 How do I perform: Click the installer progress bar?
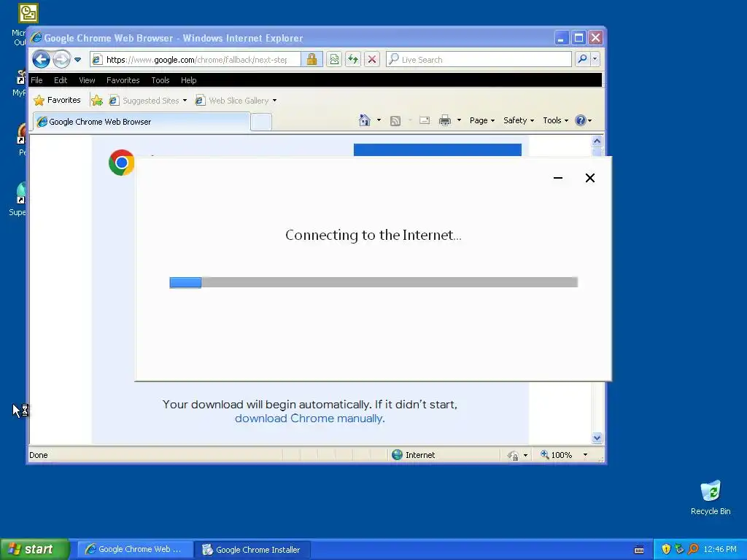pos(373,282)
